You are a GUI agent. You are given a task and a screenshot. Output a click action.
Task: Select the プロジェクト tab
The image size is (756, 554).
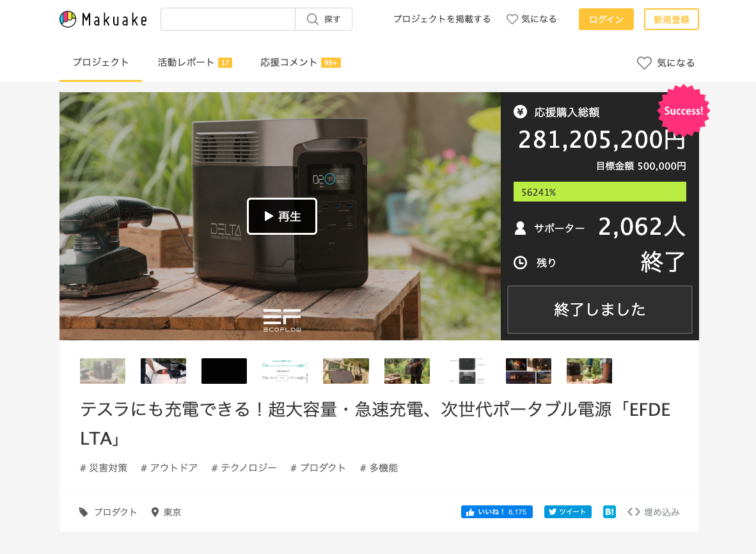pos(100,63)
